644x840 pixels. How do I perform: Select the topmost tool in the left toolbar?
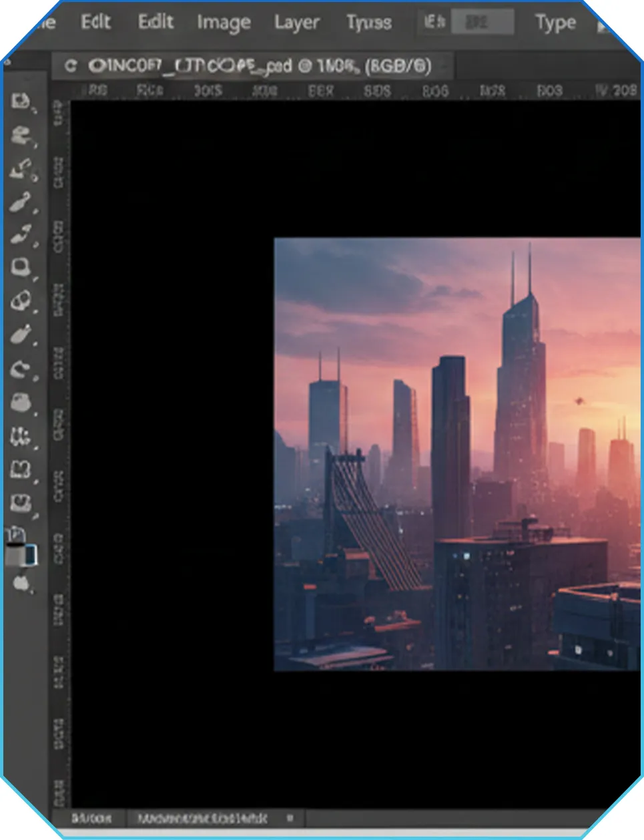(x=21, y=101)
